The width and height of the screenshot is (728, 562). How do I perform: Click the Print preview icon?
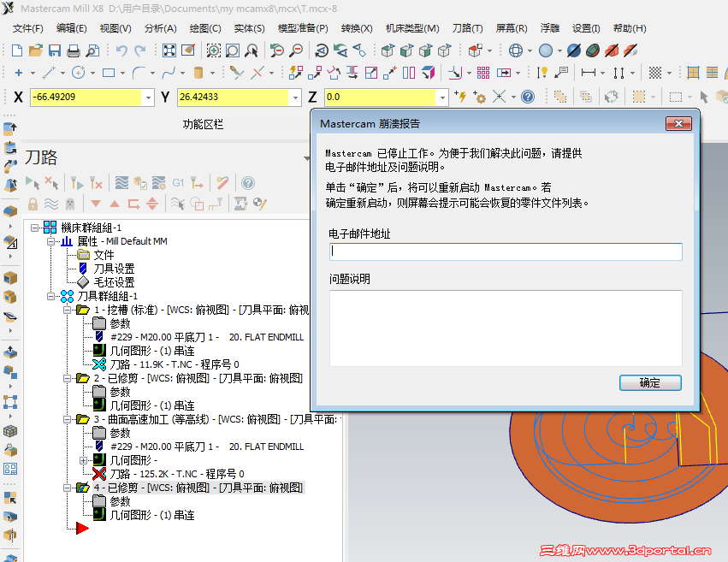coord(93,50)
